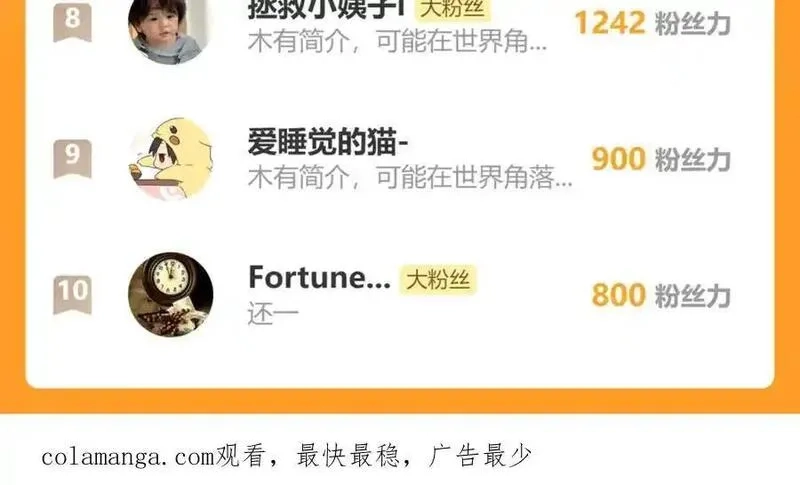
Task: Open the 爱睡觉的猫- user profile name
Action: click(x=328, y=142)
